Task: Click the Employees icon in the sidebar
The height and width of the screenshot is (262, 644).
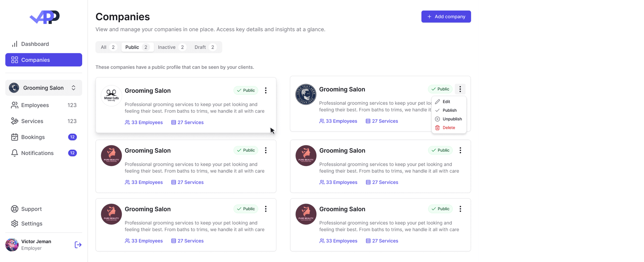Action: pyautogui.click(x=14, y=105)
